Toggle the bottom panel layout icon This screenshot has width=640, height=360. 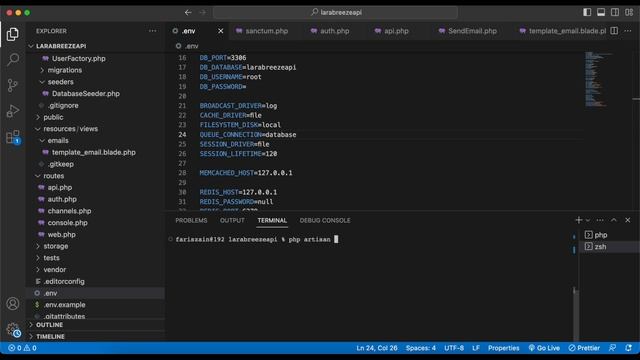tap(601, 12)
